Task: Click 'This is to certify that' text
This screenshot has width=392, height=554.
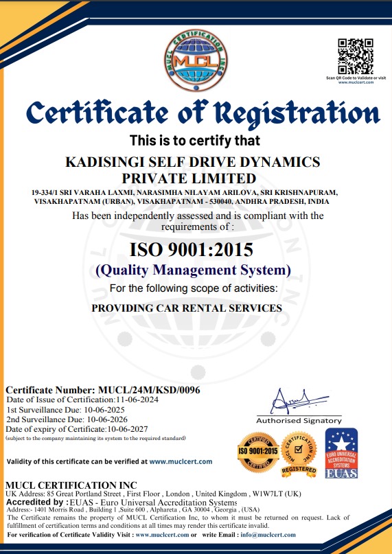Action: 195,141
